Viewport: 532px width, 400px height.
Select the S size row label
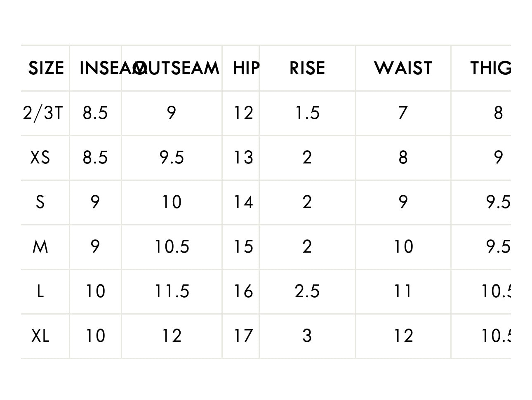click(40, 202)
